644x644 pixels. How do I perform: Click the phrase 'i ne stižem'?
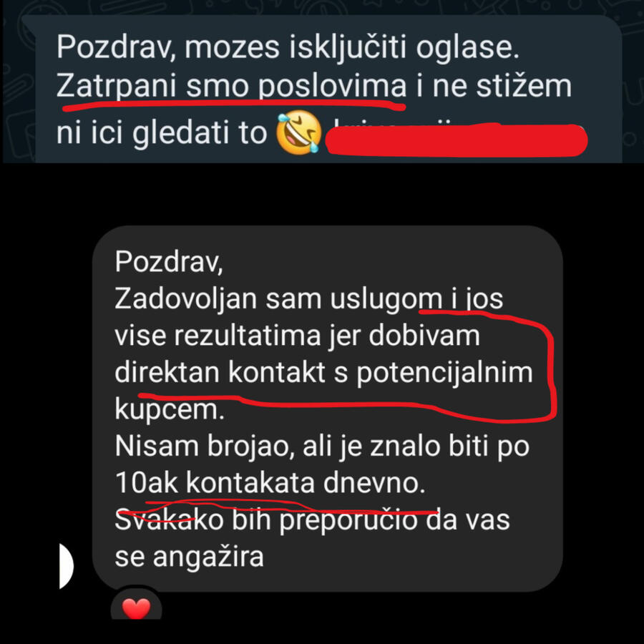click(494, 86)
